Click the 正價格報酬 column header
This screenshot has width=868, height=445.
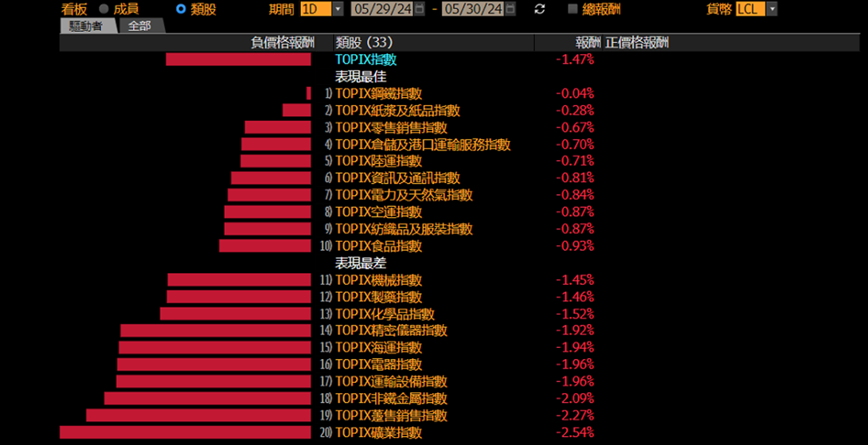click(x=637, y=43)
